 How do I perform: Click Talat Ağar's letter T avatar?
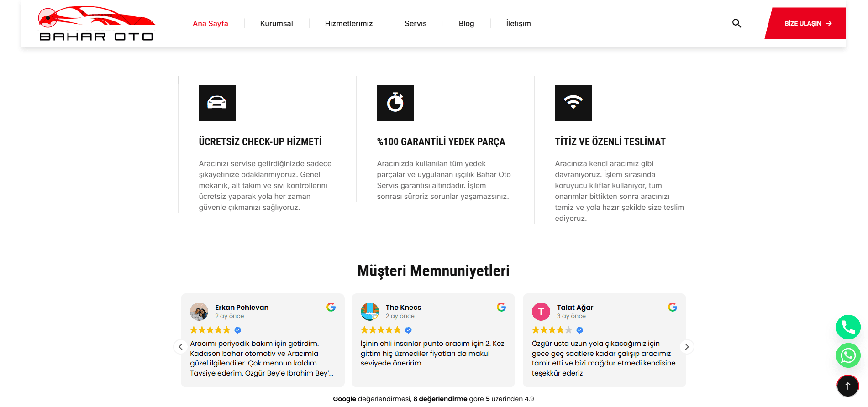541,312
